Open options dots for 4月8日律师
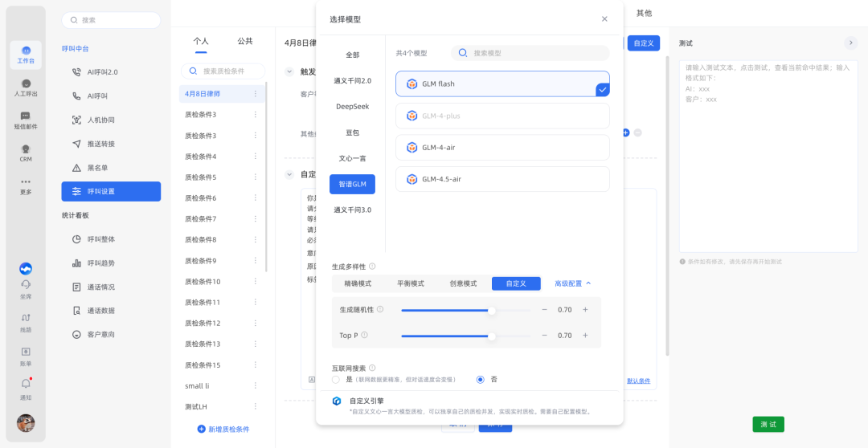The width and height of the screenshot is (868, 448). pos(256,94)
